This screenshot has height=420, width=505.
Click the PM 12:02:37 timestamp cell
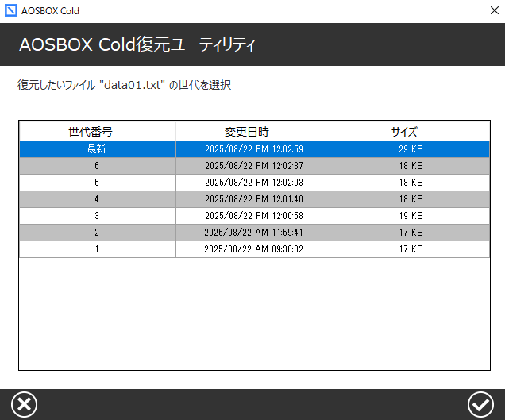[253, 166]
